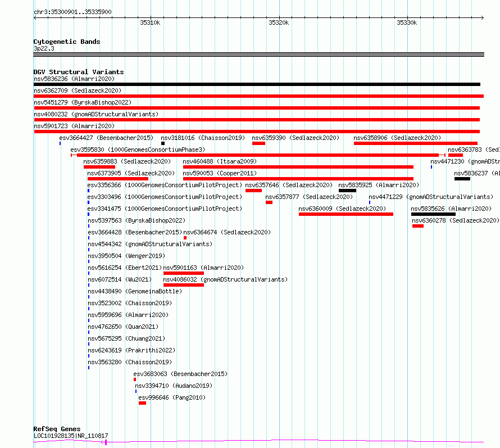Select nsv6363783 variant label
The width and height of the screenshot is (500, 448).
coord(474,150)
